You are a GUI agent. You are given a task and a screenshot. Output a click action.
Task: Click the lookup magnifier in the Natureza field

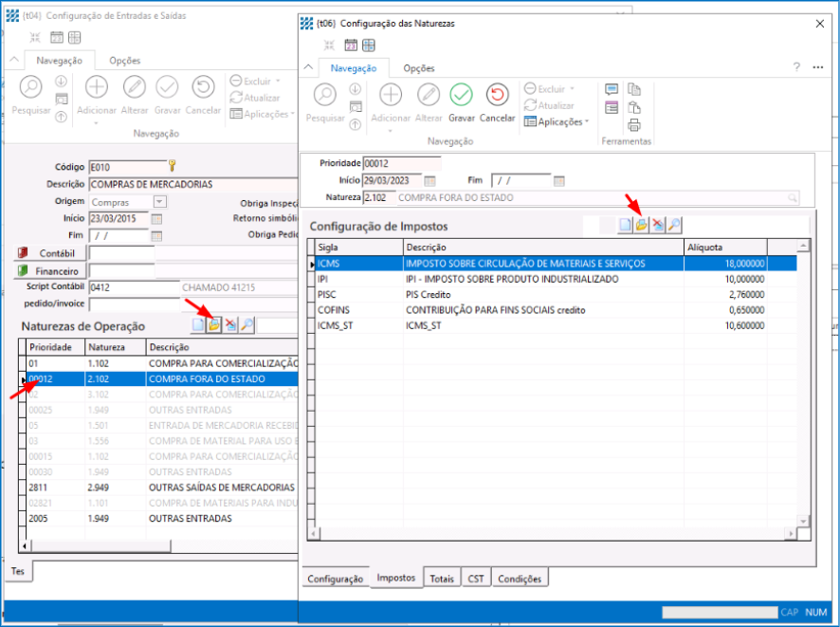pos(793,197)
